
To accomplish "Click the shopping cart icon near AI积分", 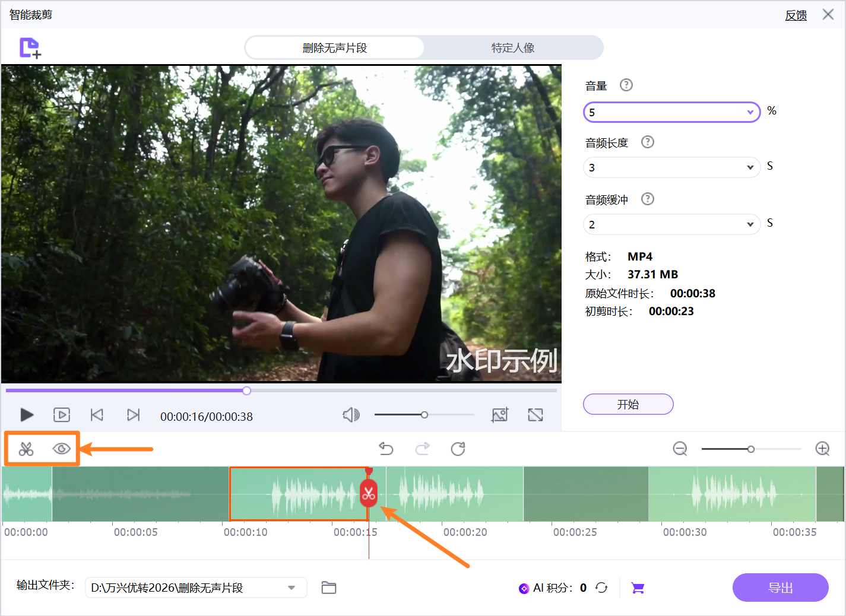I will (638, 588).
